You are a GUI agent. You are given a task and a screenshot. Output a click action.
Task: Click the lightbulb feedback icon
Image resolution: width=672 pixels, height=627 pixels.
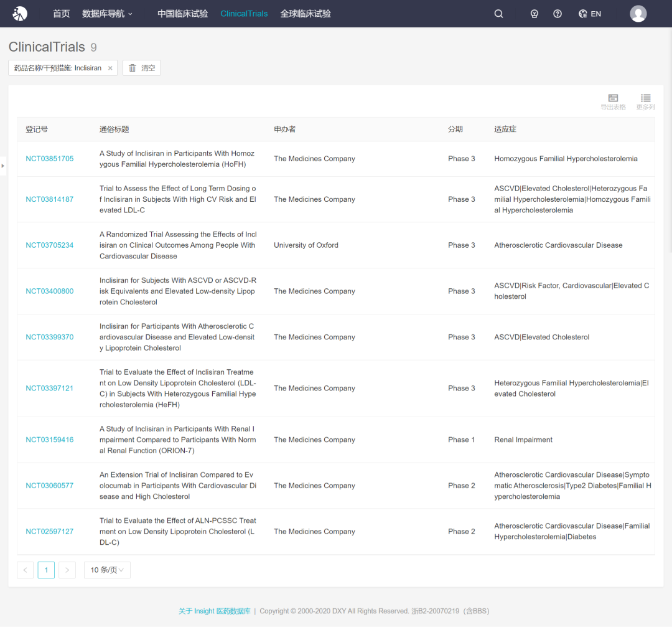coord(534,14)
